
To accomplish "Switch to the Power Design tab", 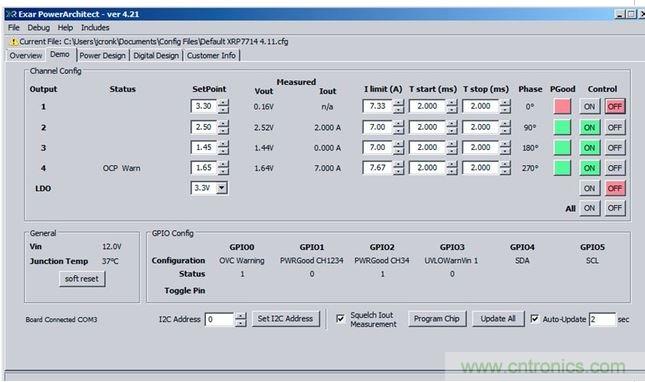I will (102, 56).
